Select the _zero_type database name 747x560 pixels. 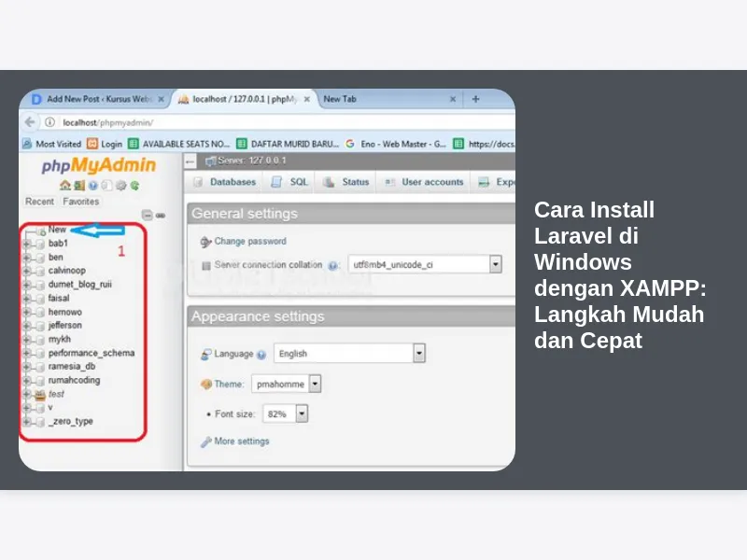click(x=71, y=422)
